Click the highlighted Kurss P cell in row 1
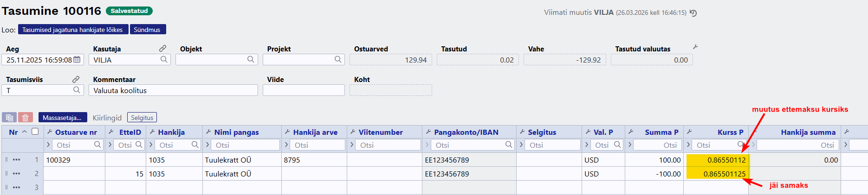Viewport: 868px width, 195px height. 717,160
